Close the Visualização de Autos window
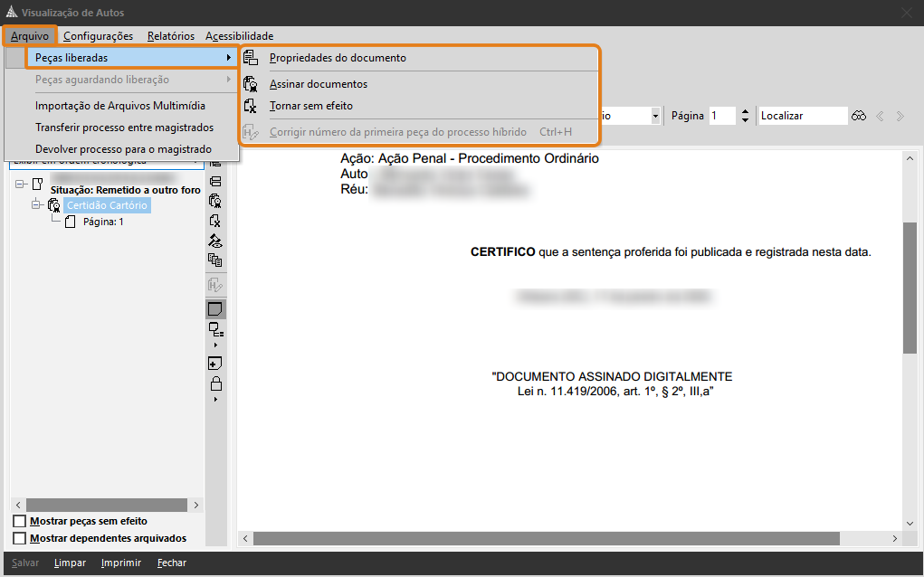924x577 pixels. (x=906, y=13)
